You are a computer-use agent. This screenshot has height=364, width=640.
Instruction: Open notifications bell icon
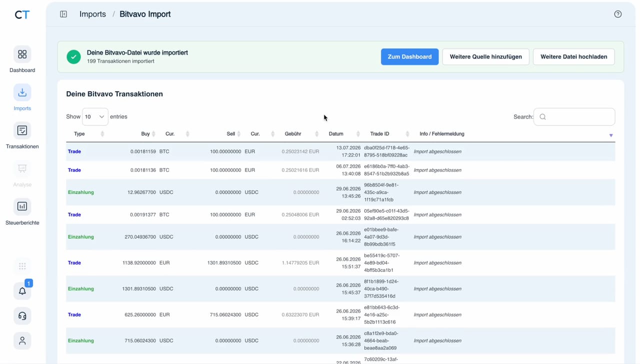click(x=22, y=291)
